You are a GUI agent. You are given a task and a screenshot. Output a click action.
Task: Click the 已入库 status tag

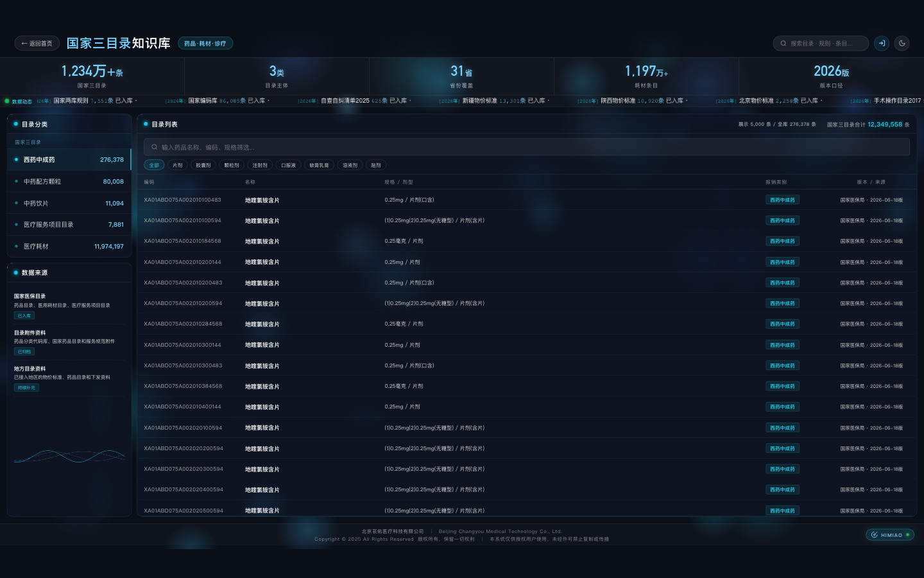coord(24,316)
